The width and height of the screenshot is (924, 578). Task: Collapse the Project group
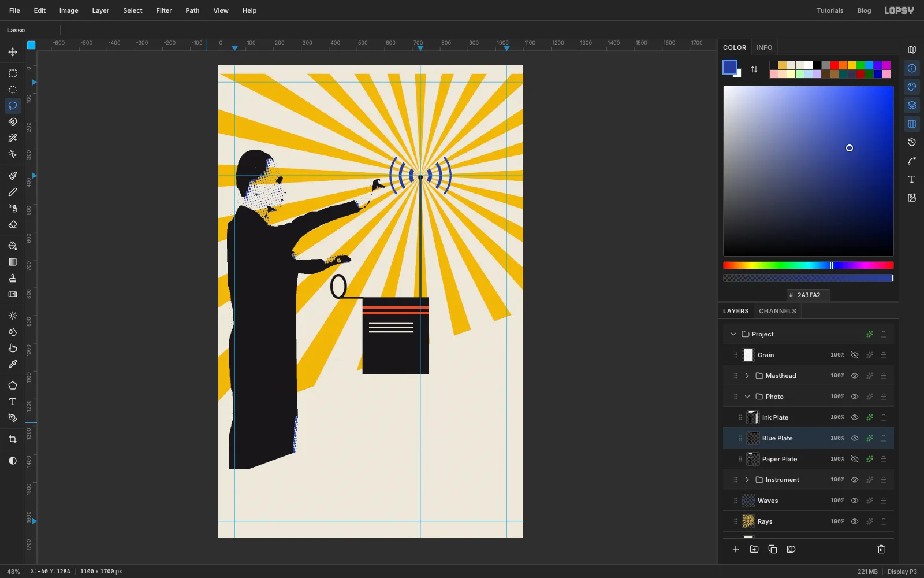(733, 334)
